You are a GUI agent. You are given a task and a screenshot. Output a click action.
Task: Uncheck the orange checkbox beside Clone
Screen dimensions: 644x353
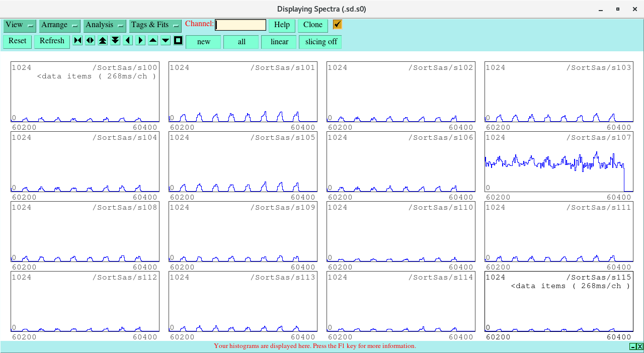[338, 25]
